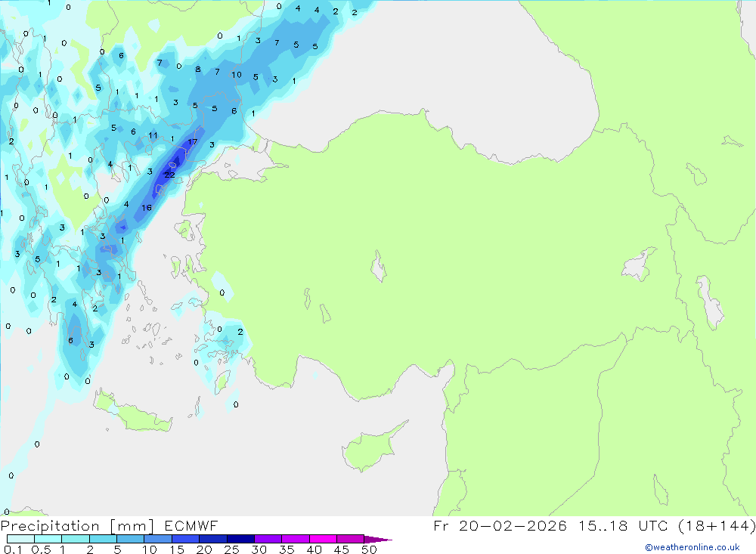Click the '16' precipitation value on the map
Image resolution: width=756 pixels, height=554 pixels.
(147, 208)
